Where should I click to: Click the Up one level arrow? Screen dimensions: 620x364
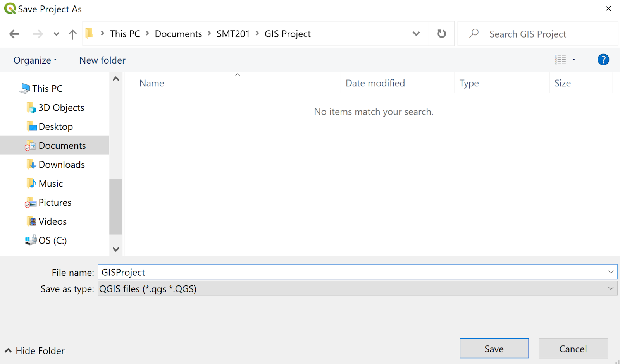(x=72, y=34)
